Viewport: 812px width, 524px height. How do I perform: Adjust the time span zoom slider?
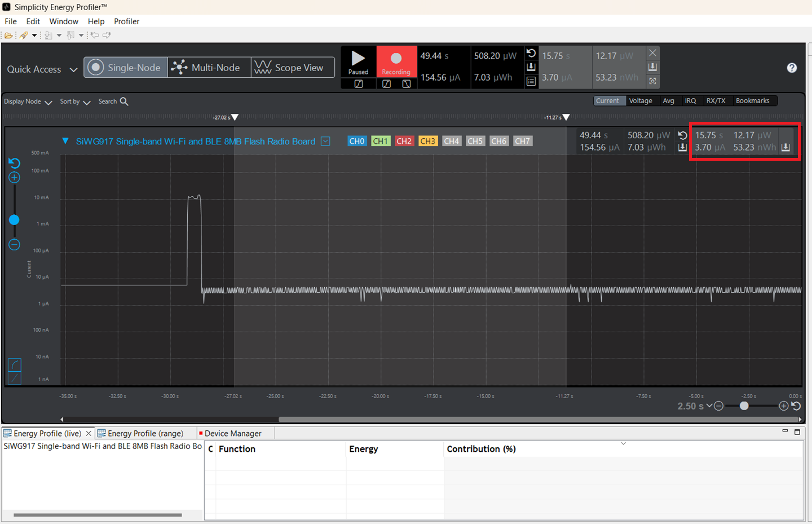point(744,406)
